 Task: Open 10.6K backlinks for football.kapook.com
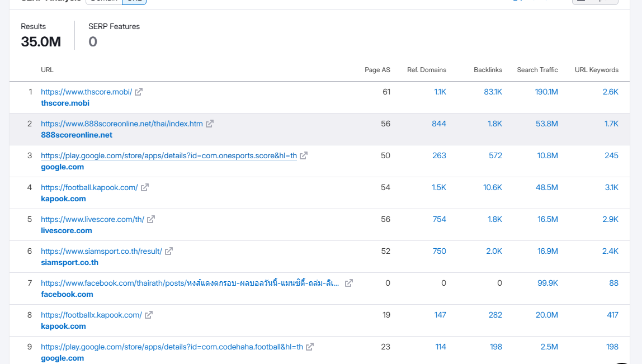point(493,187)
